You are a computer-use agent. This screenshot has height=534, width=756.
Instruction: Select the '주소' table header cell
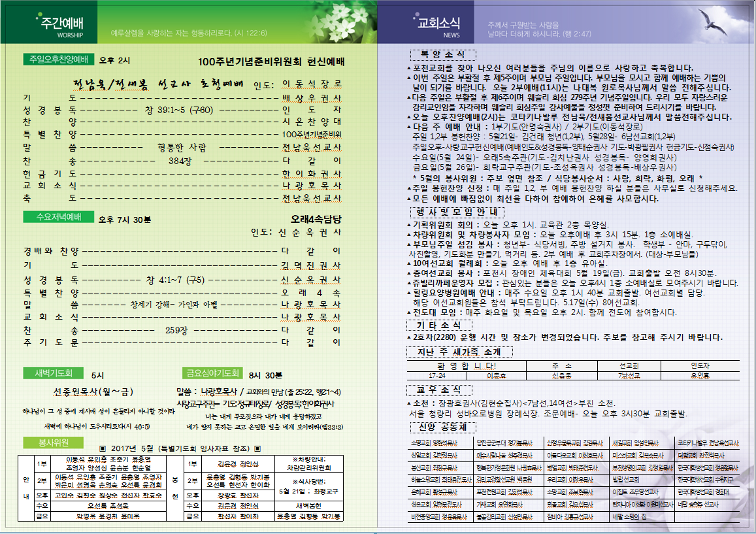[562, 365]
